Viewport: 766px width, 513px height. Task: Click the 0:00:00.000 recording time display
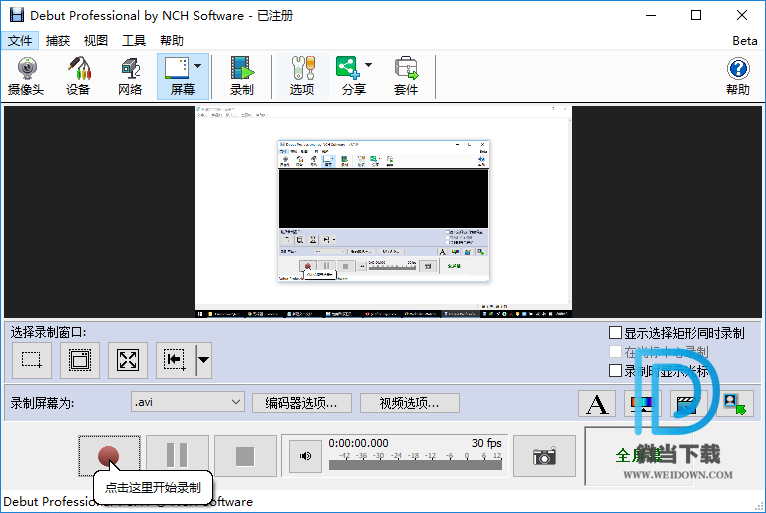(358, 443)
